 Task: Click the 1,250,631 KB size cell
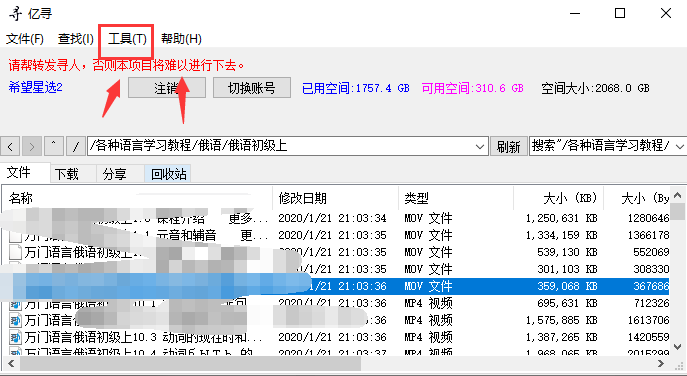coord(561,218)
